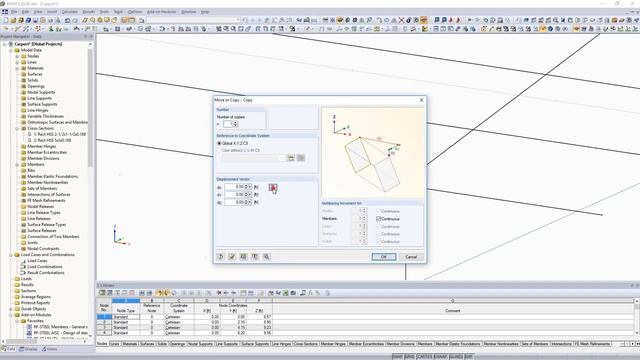Pick displacement vector points graphically icon
The width and height of the screenshot is (640, 360).
[x=273, y=188]
